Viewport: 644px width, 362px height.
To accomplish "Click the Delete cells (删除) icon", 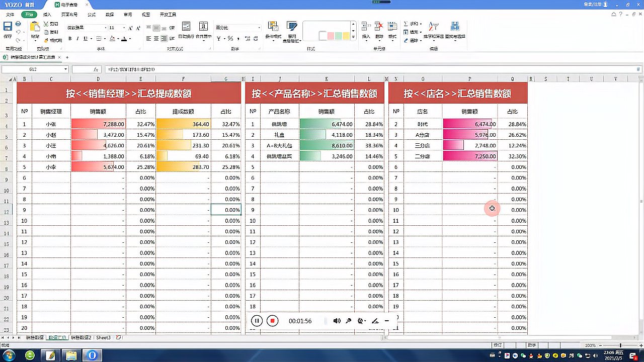I will 379,27.
